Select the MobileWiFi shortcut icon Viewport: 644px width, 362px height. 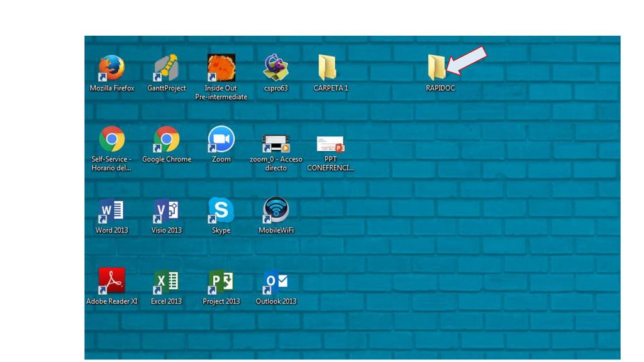click(x=275, y=211)
